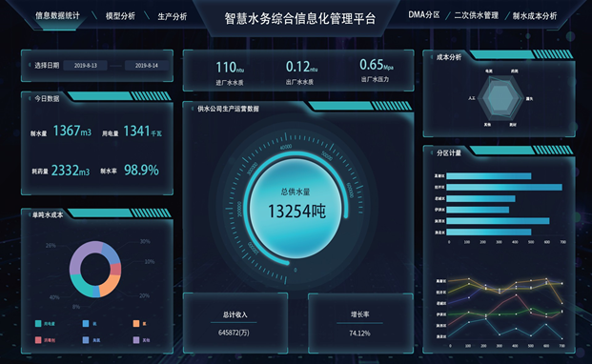
Task: Click the 增长率 74.12% card
Action: click(x=360, y=324)
